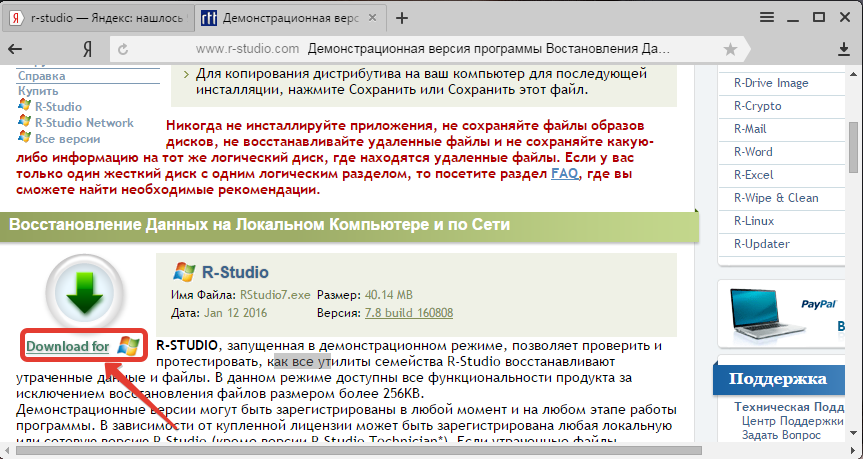863x459 pixels.
Task: Click the Jan 12 2016 date text
Action: point(236,313)
